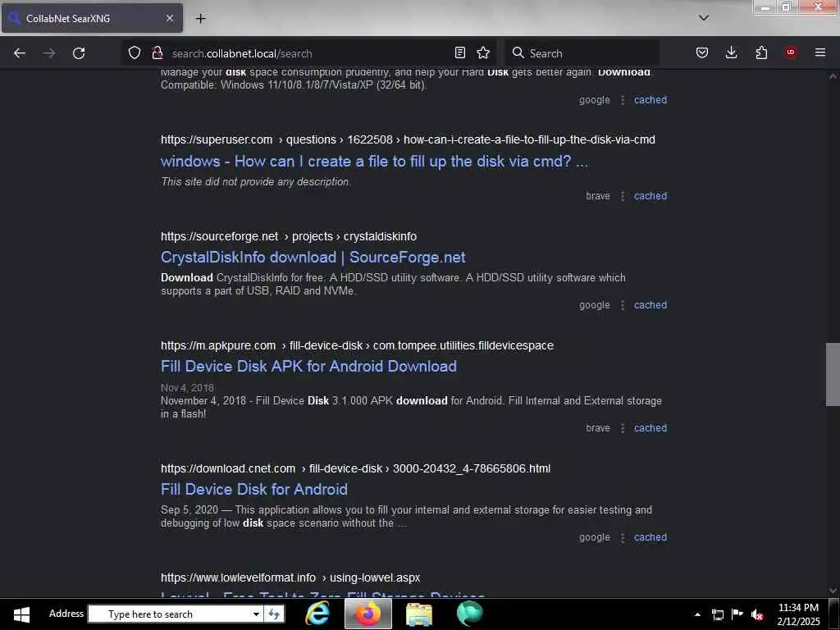Open cached link of the top partially visible result
The image size is (840, 630).
coord(651,99)
